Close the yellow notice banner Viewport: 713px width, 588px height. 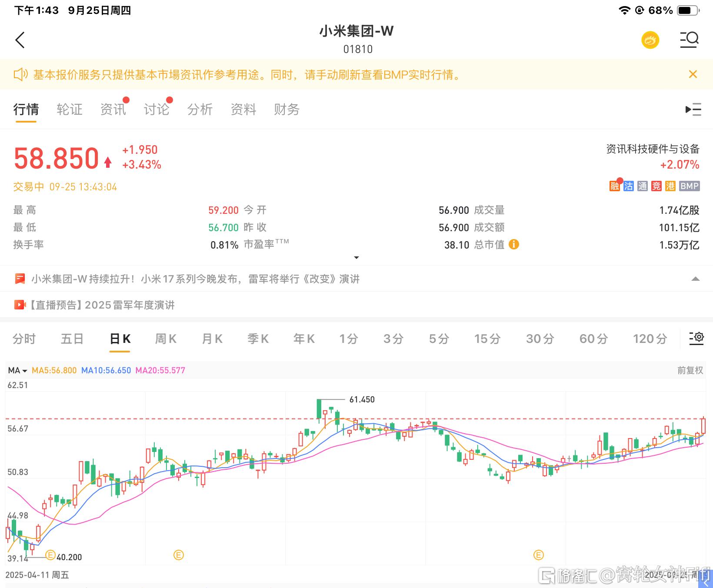coord(693,74)
